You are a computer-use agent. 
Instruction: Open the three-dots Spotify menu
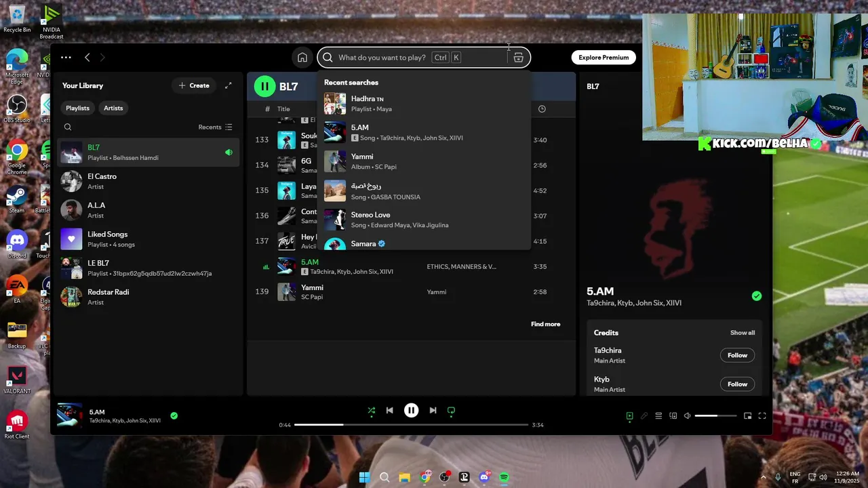click(66, 58)
